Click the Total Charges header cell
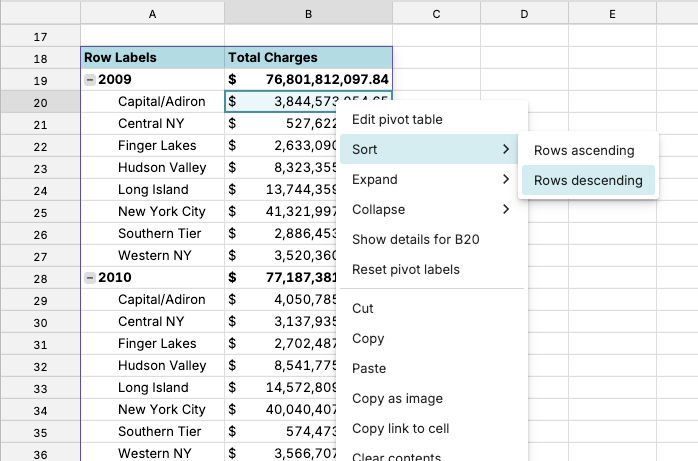 308,57
